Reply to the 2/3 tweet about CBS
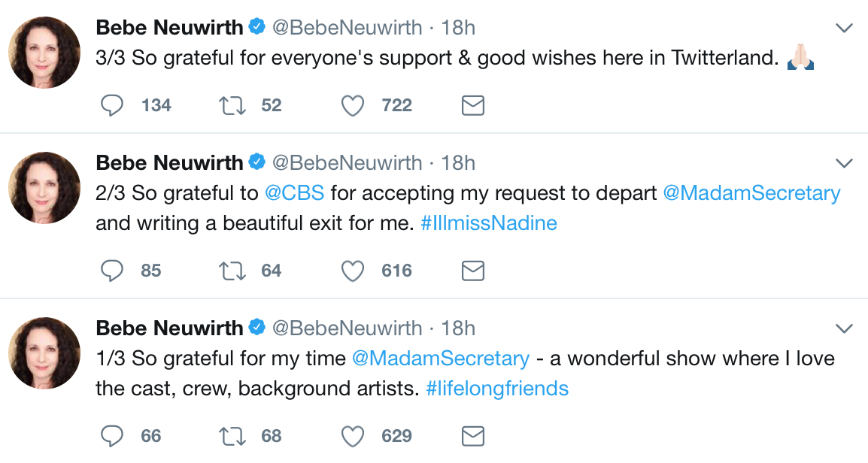 tap(112, 271)
